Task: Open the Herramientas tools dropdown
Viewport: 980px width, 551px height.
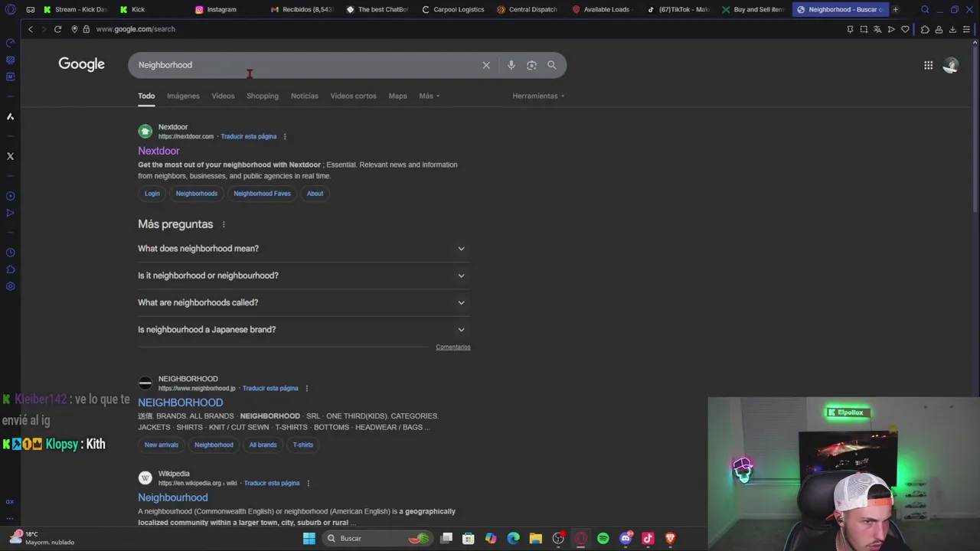Action: (x=538, y=96)
